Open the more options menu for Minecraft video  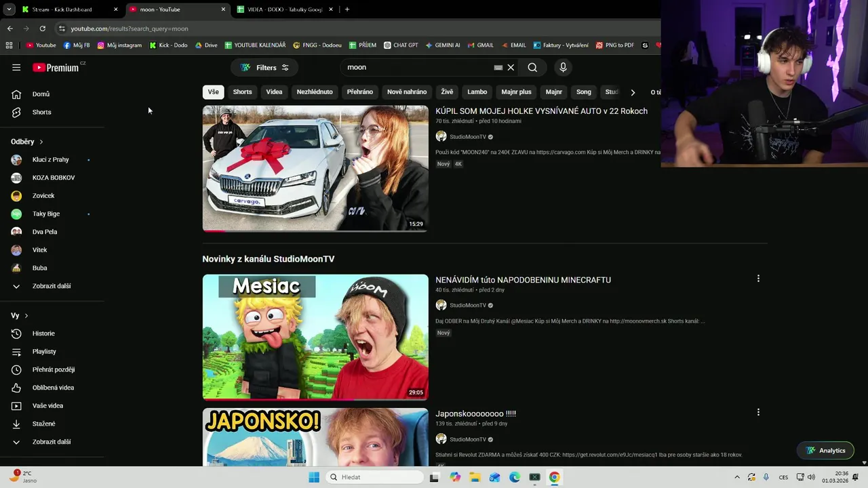click(x=758, y=279)
